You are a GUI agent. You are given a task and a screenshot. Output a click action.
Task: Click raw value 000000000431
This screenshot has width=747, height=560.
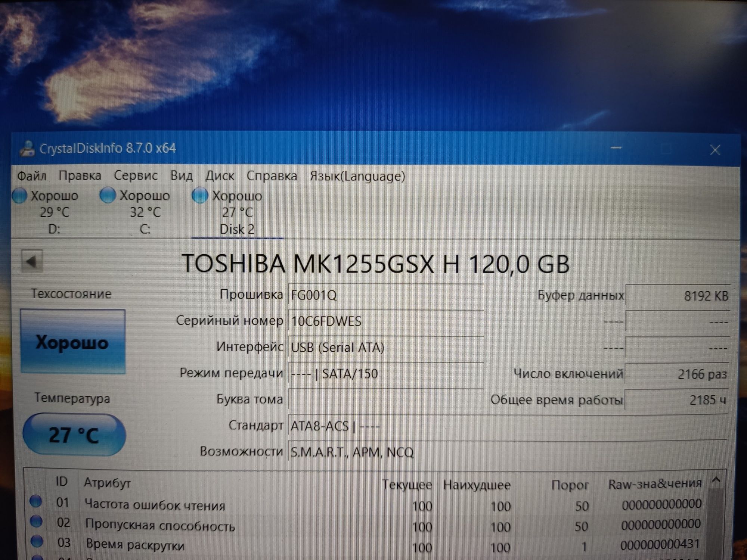coord(660,544)
